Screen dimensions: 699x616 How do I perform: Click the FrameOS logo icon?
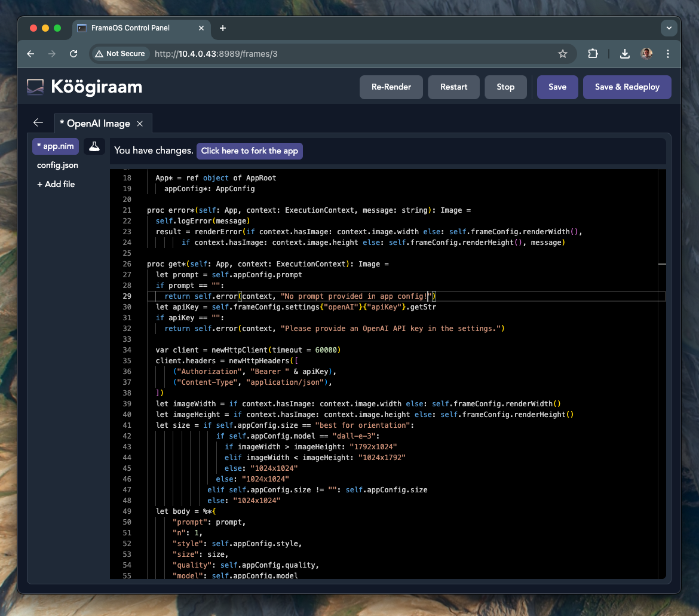[36, 87]
